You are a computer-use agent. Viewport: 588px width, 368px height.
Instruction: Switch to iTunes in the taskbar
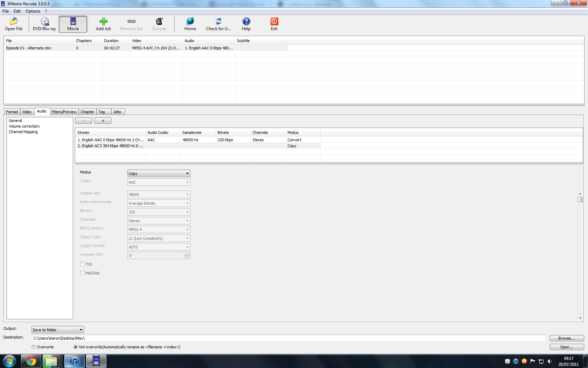click(x=74, y=361)
